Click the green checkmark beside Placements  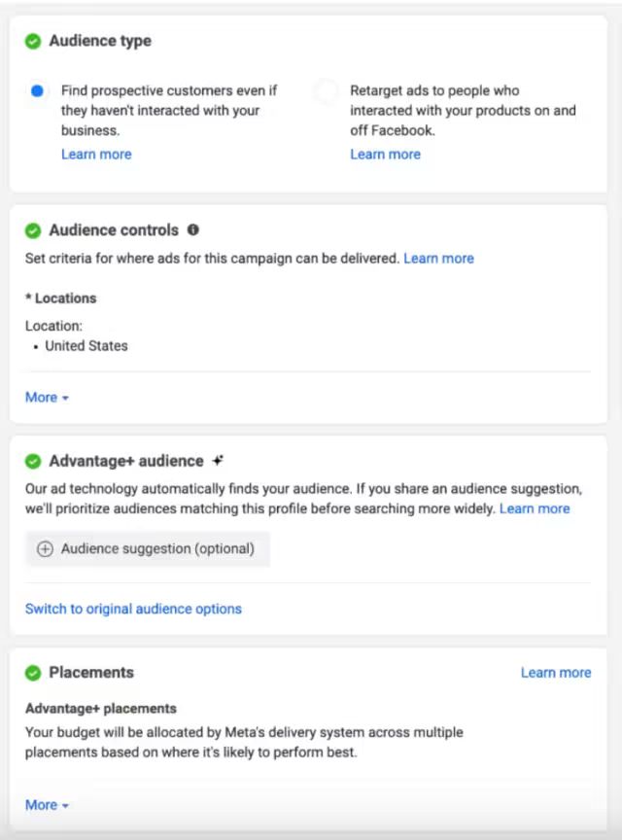tap(33, 673)
